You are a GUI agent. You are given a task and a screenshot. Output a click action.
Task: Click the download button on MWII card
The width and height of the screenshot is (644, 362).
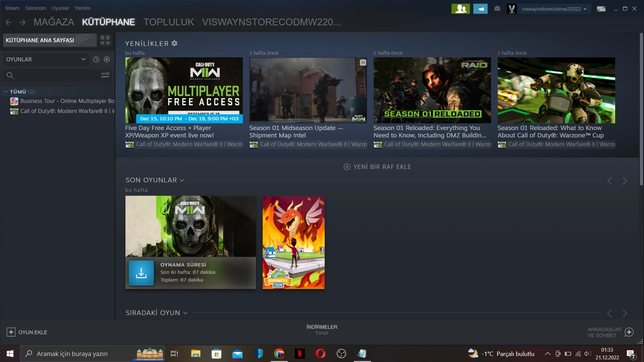click(141, 273)
